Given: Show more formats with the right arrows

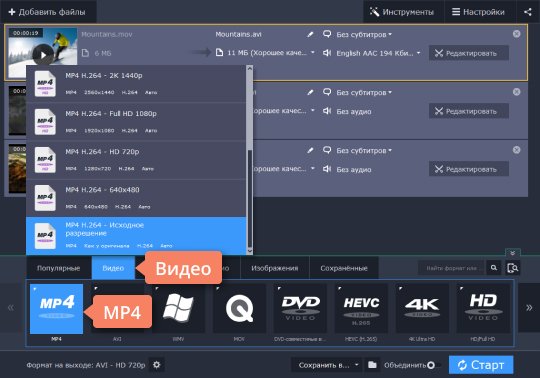Looking at the screenshot, I should tap(529, 307).
